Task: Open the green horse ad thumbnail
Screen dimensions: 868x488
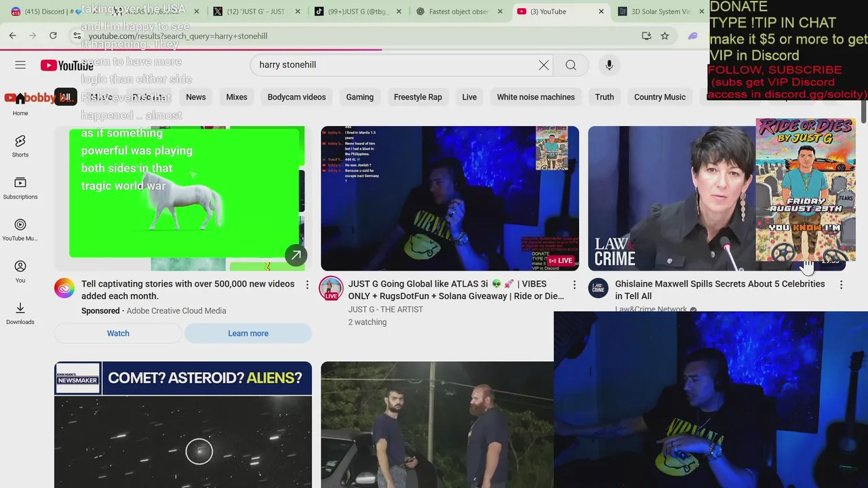Action: tap(183, 198)
